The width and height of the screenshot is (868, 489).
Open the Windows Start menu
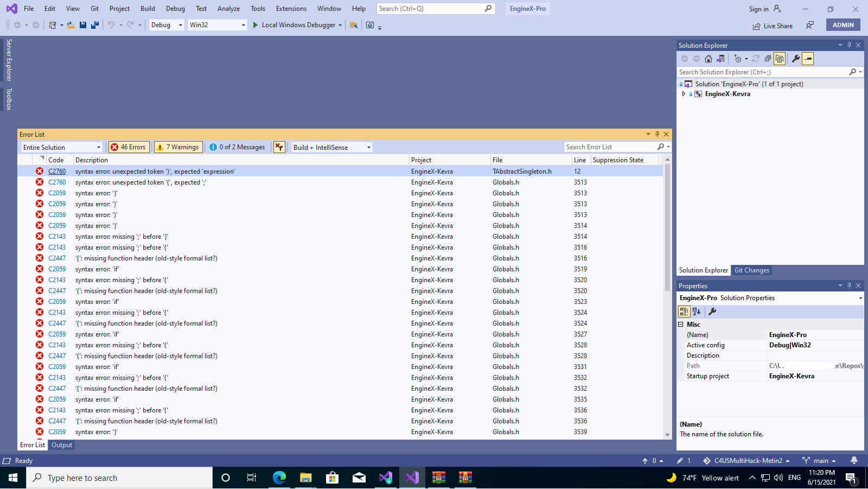(13, 478)
